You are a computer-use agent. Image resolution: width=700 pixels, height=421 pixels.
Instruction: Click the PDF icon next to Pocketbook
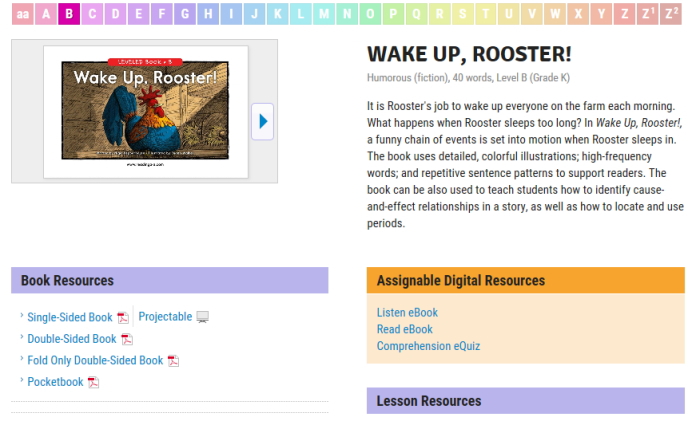click(93, 383)
